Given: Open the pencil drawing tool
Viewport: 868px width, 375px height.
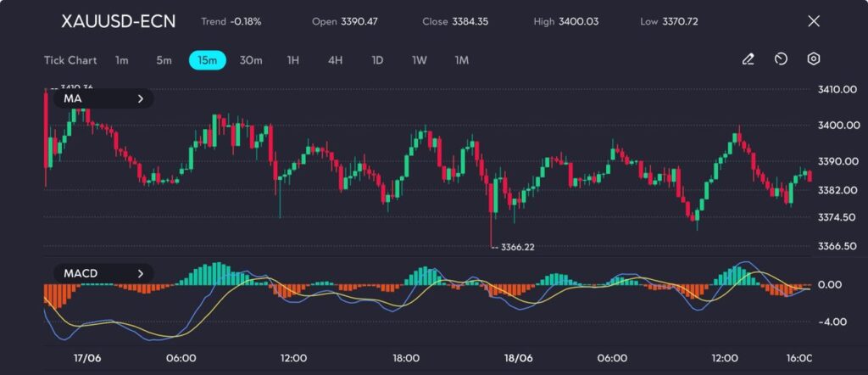Looking at the screenshot, I should point(748,59).
